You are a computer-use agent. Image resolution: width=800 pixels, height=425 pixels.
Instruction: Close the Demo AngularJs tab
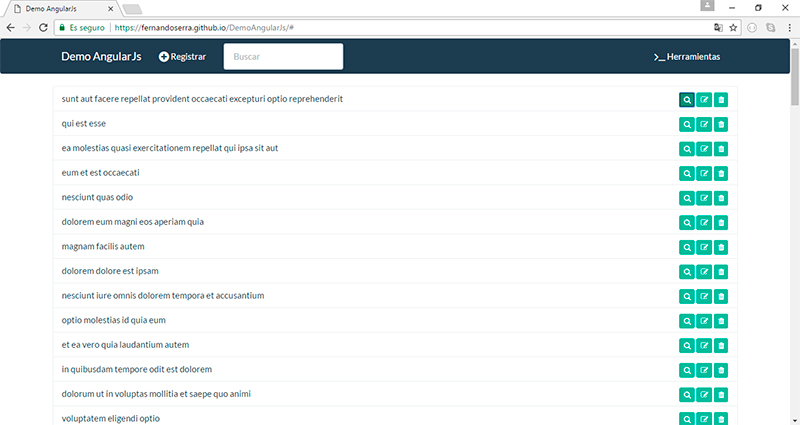point(111,9)
